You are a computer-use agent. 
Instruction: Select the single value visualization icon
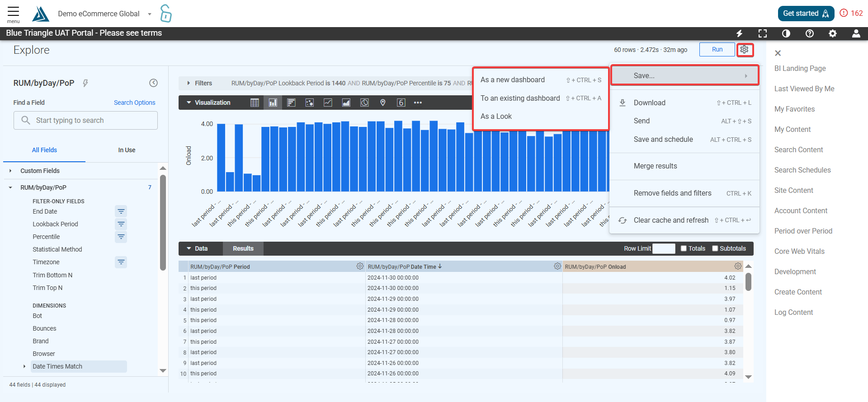[401, 103]
